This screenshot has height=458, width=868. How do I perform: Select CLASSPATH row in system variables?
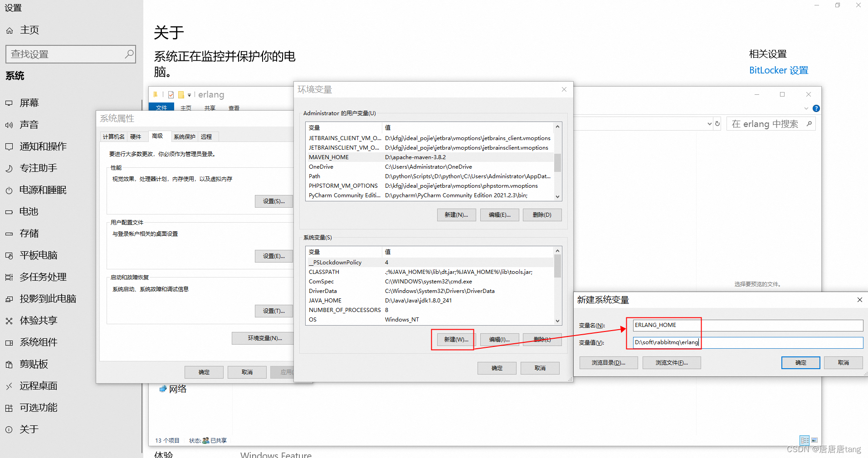tap(430, 272)
